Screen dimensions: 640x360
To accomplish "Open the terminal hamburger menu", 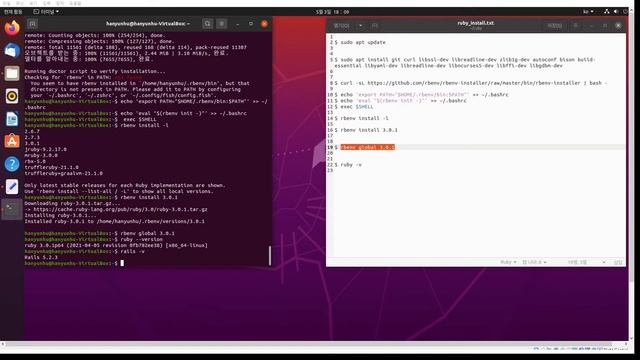I will coord(222,24).
